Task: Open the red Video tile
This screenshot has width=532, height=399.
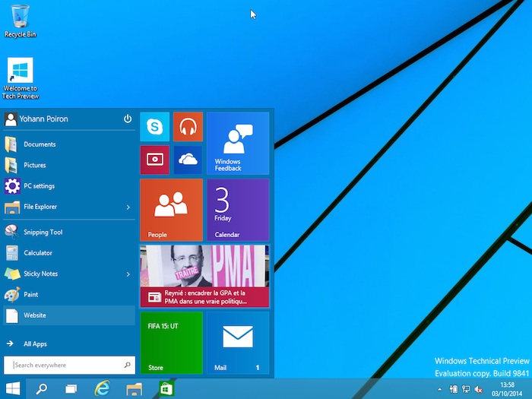Action: point(154,160)
